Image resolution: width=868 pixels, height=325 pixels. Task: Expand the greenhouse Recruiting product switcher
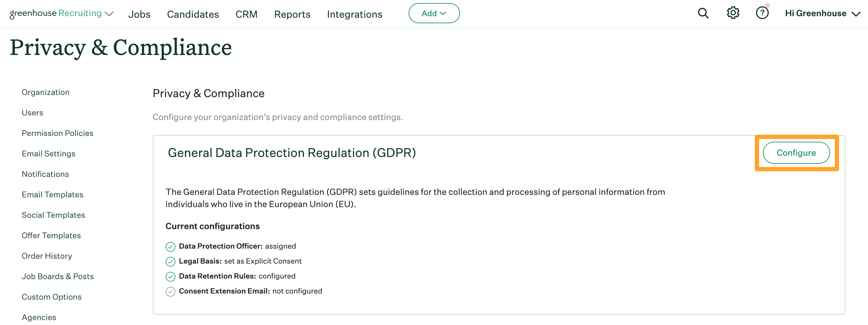coord(108,14)
